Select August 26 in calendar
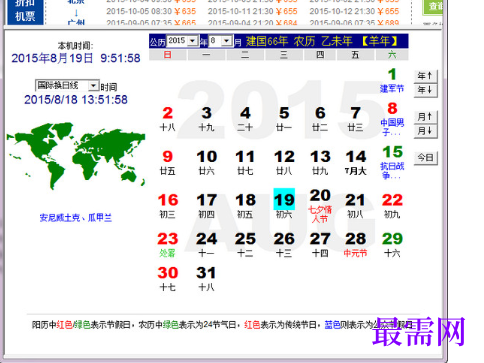This screenshot has height=363, width=484. coord(284,244)
